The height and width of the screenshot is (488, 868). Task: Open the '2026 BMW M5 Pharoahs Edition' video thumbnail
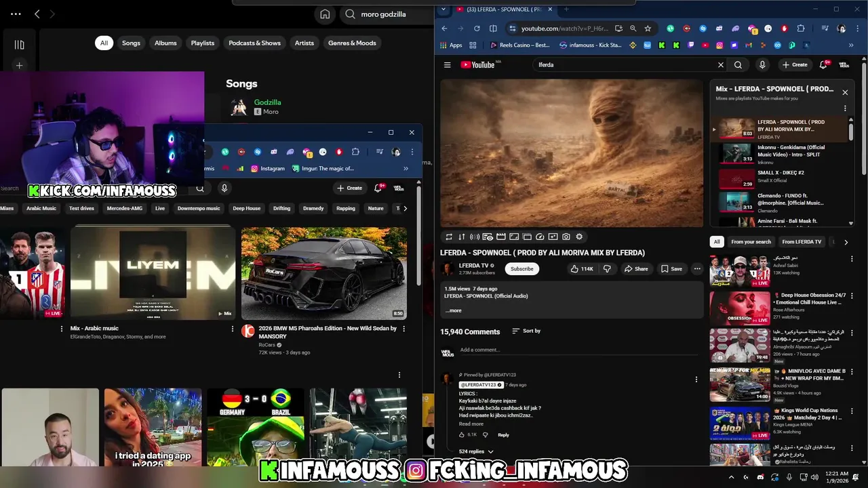(324, 273)
